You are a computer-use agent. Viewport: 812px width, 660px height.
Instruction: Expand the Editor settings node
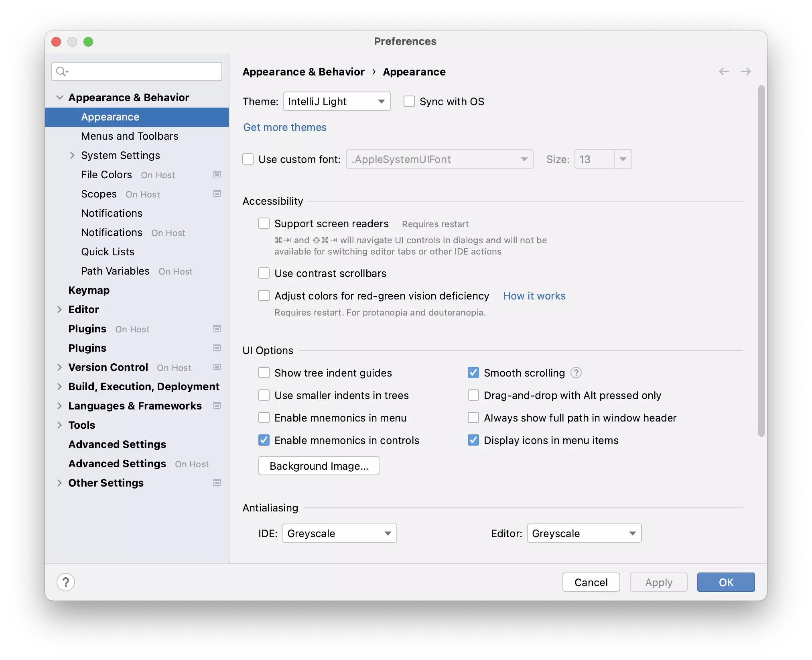coord(59,310)
